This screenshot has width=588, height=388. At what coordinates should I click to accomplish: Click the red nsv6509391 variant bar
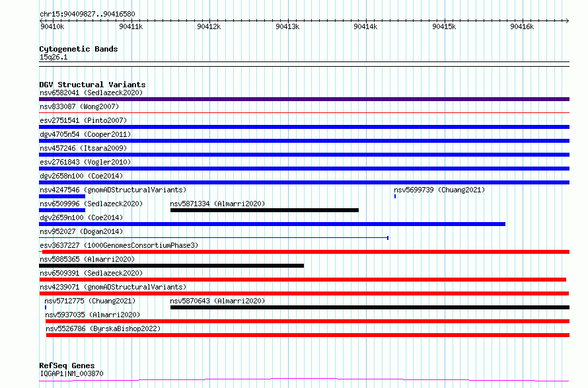click(x=303, y=280)
